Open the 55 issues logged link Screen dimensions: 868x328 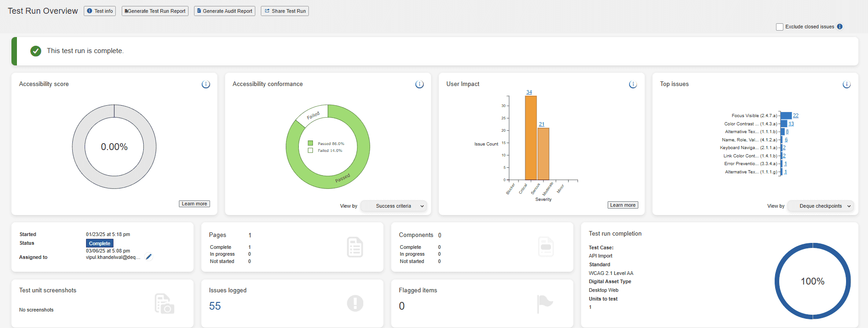[x=215, y=306]
